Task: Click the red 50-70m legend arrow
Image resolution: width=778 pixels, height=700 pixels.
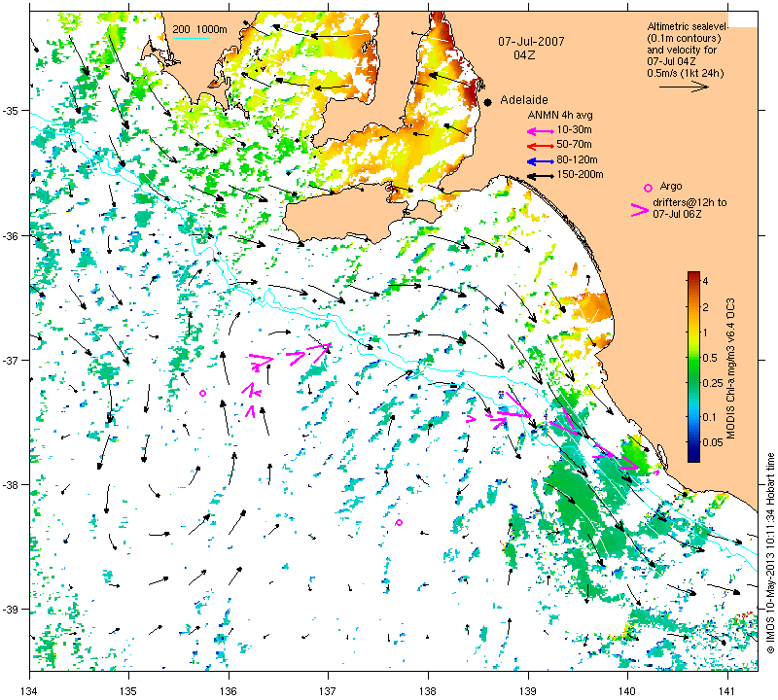Action: point(540,146)
